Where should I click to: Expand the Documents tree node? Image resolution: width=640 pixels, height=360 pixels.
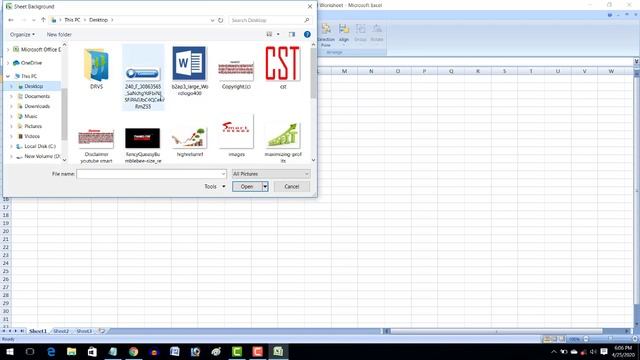tap(11, 96)
